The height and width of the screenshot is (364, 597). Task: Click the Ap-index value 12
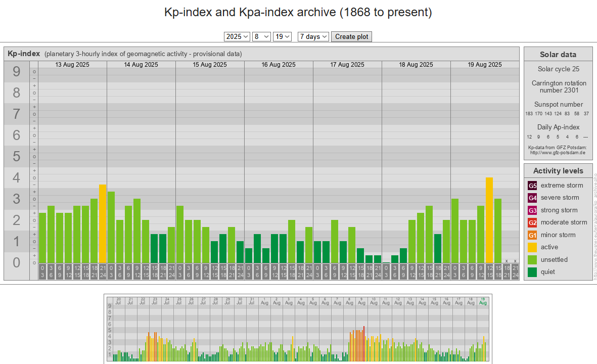point(529,136)
